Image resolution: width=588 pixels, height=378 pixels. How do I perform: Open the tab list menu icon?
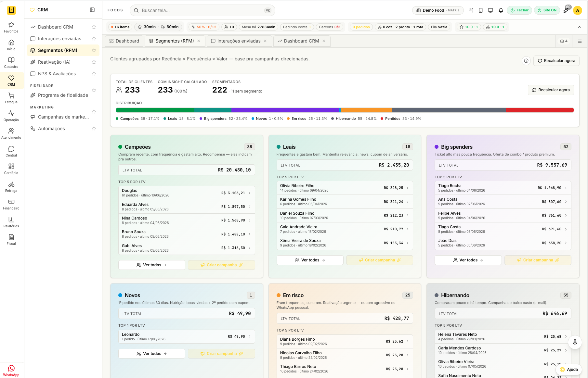[580, 41]
